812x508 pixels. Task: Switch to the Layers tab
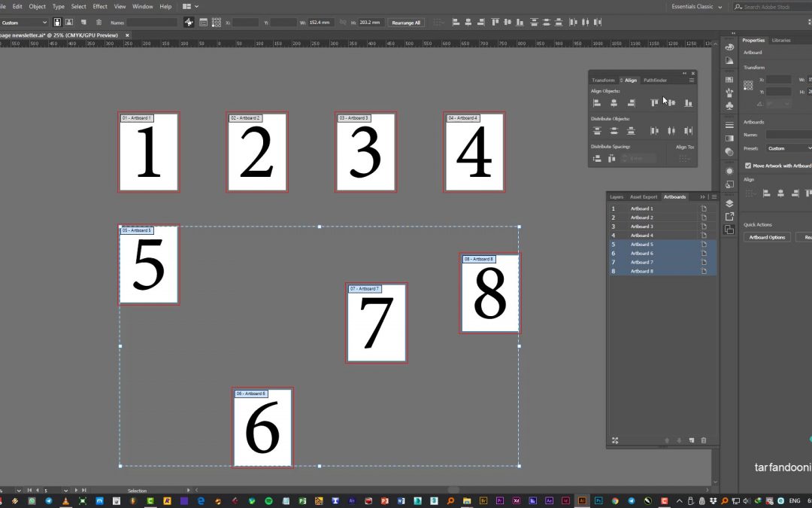tap(617, 197)
